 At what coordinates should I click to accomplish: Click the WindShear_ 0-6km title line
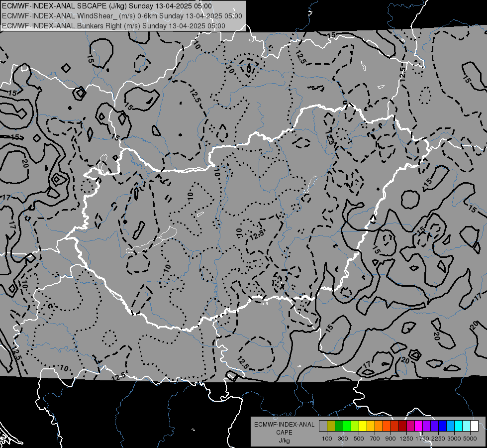coord(122,16)
